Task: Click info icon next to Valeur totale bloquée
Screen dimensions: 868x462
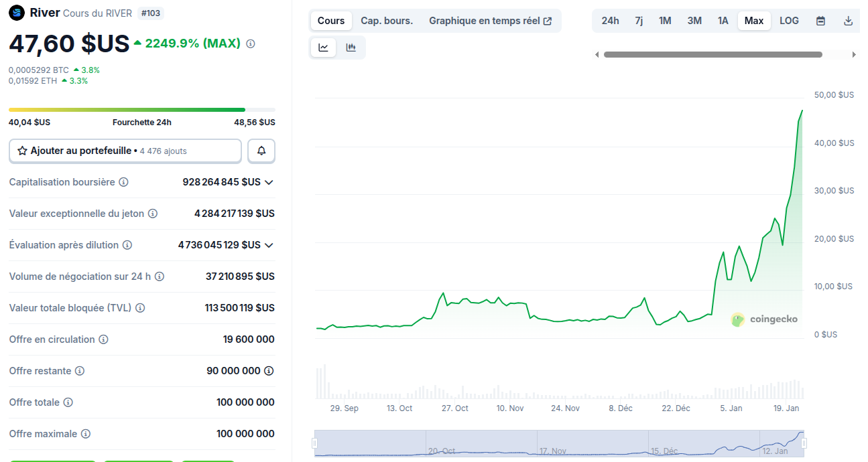Action: click(139, 308)
